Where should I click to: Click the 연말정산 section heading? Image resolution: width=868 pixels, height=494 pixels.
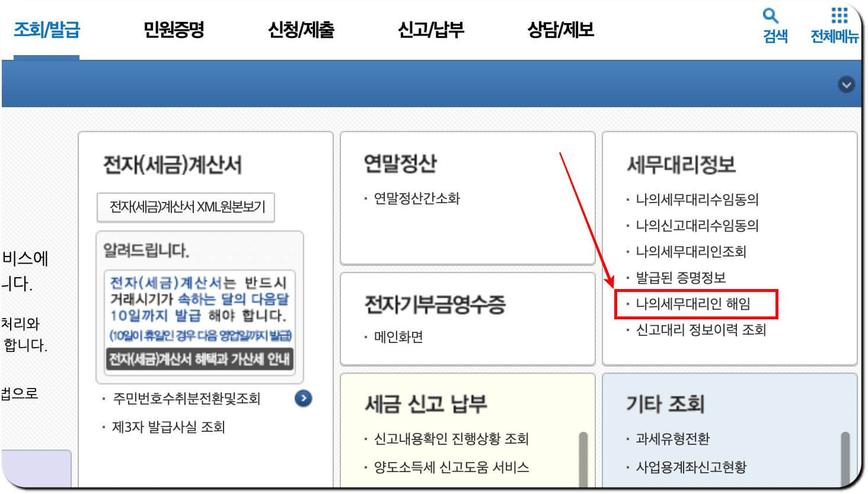[x=400, y=163]
